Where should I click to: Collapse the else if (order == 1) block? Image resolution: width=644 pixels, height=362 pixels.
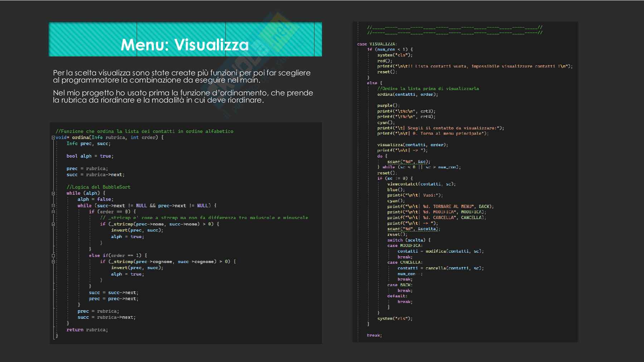[53, 256]
